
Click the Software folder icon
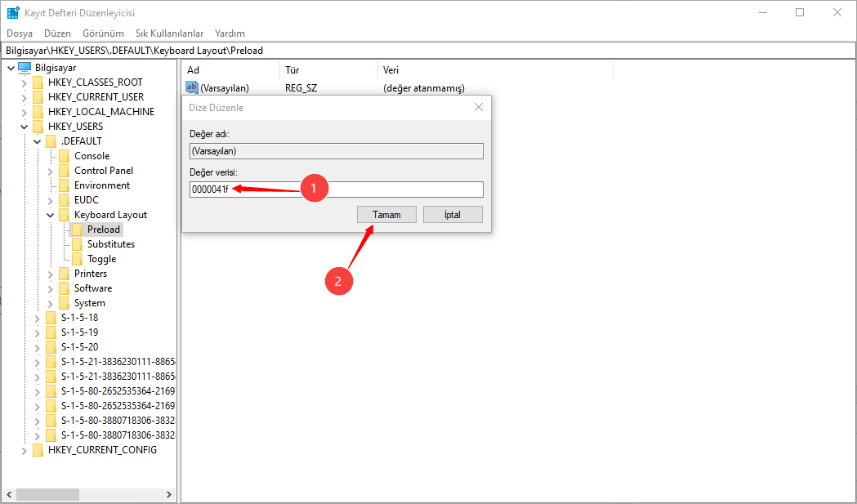[64, 288]
